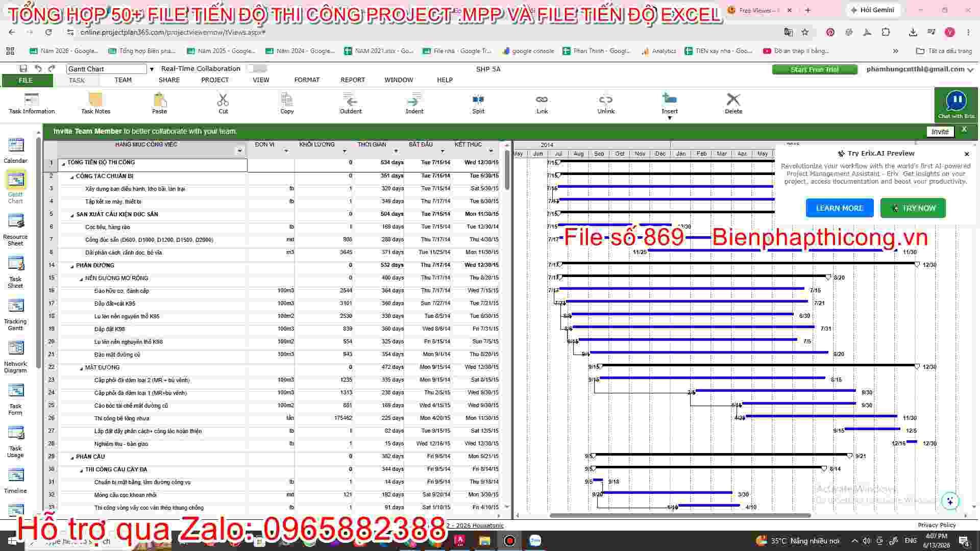This screenshot has height=551, width=980.
Task: Open Chat with Erix assistant
Action: (x=956, y=105)
